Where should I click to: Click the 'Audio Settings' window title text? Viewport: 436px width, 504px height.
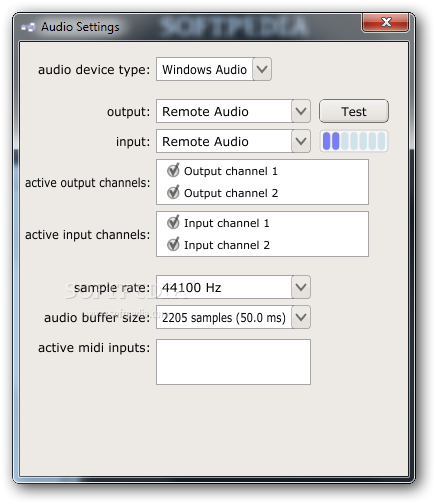[x=80, y=27]
